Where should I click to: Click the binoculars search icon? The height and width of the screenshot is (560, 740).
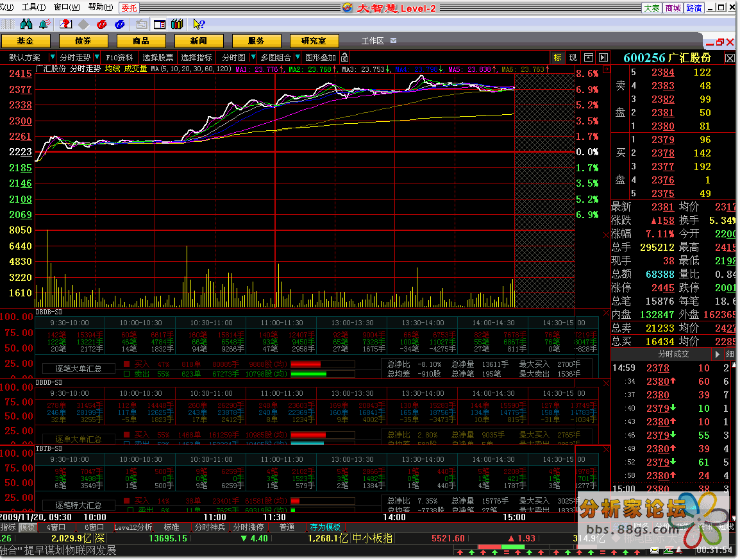pyautogui.click(x=26, y=24)
